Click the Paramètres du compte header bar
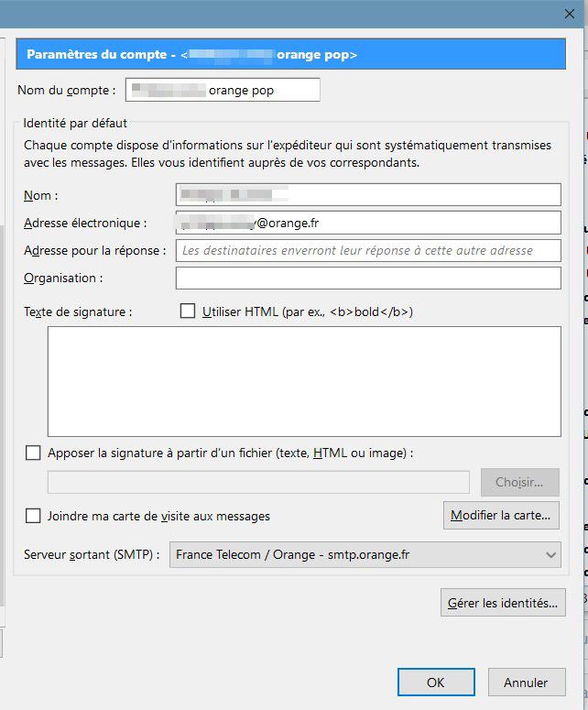This screenshot has height=710, width=588. (x=290, y=55)
